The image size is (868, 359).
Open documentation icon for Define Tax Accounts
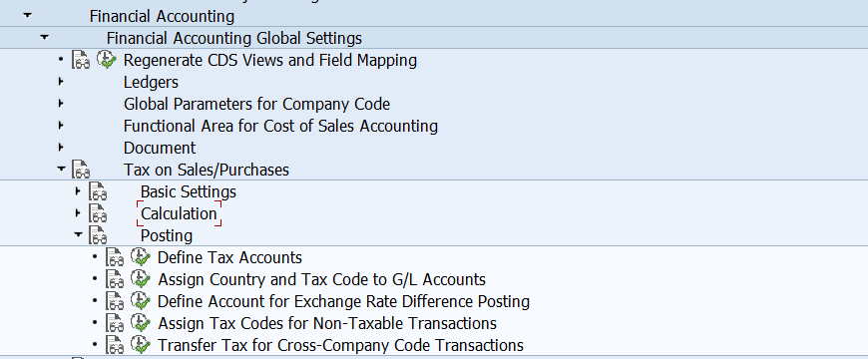pyautogui.click(x=115, y=257)
